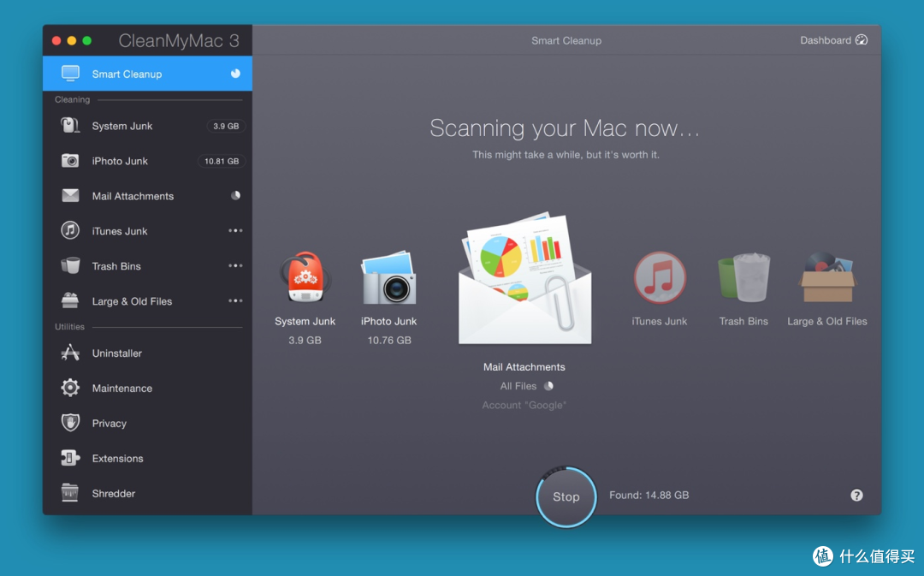The height and width of the screenshot is (576, 924).
Task: Click the Uninstaller icon in sidebar
Action: tap(70, 353)
